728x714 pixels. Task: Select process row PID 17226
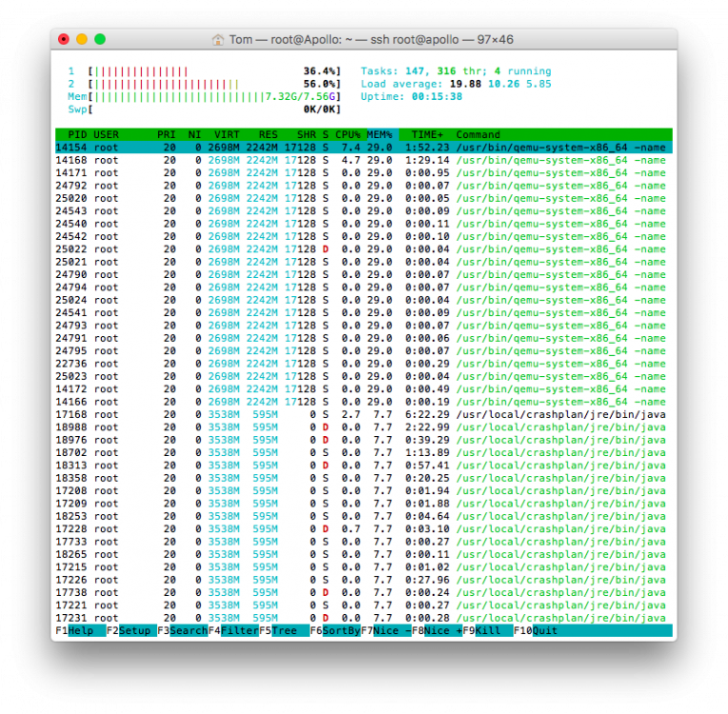[x=364, y=580]
